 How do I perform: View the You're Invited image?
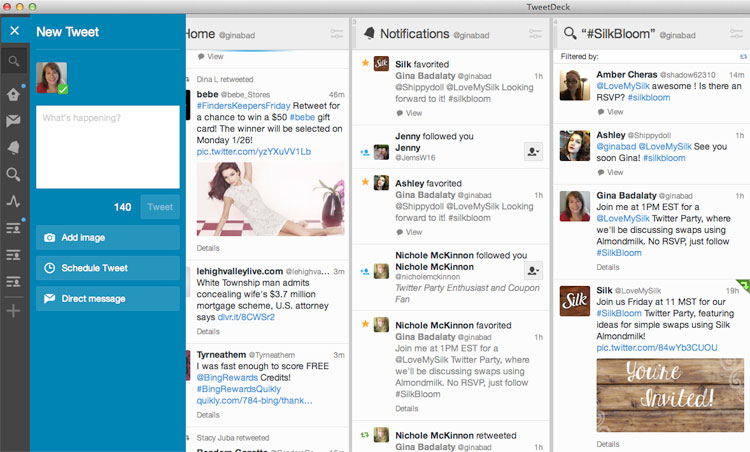pos(670,395)
